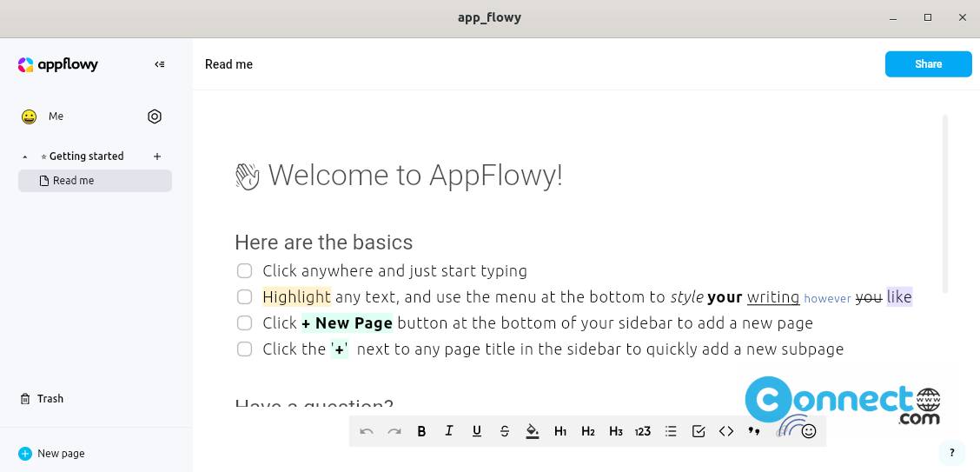Apply Heading 2 style

click(588, 431)
